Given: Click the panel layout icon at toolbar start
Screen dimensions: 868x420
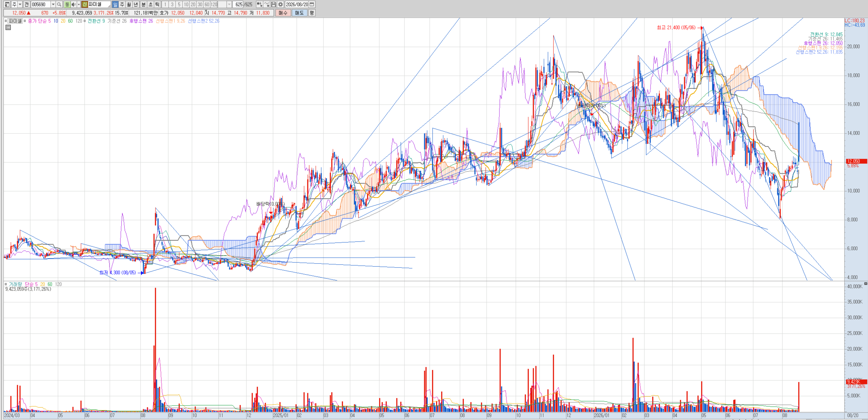Looking at the screenshot, I should click(x=7, y=4).
